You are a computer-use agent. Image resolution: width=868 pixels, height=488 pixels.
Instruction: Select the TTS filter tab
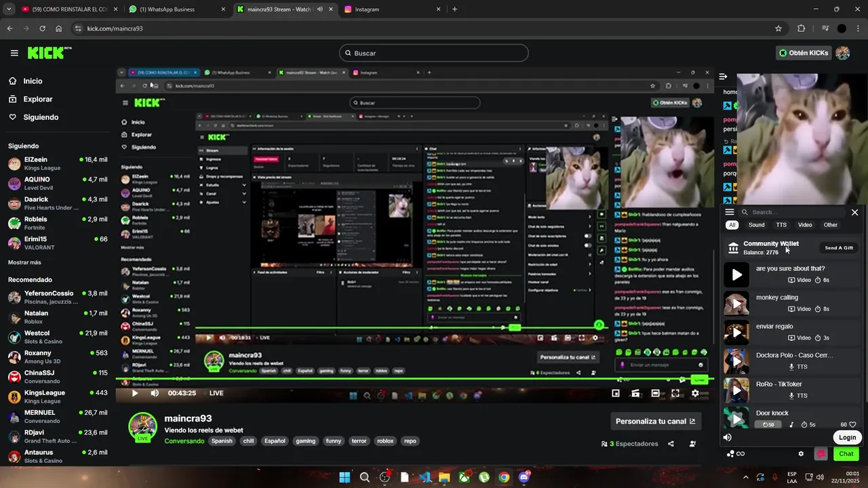click(x=781, y=225)
